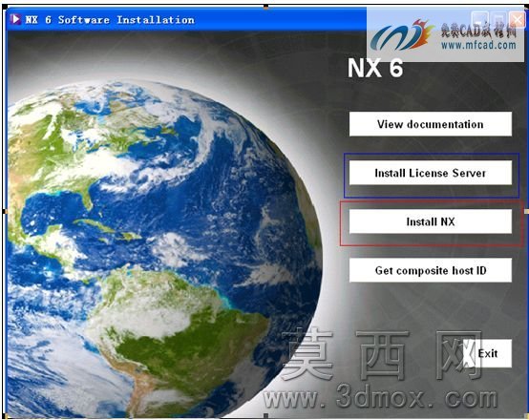Start the Install NX setup

tap(430, 221)
